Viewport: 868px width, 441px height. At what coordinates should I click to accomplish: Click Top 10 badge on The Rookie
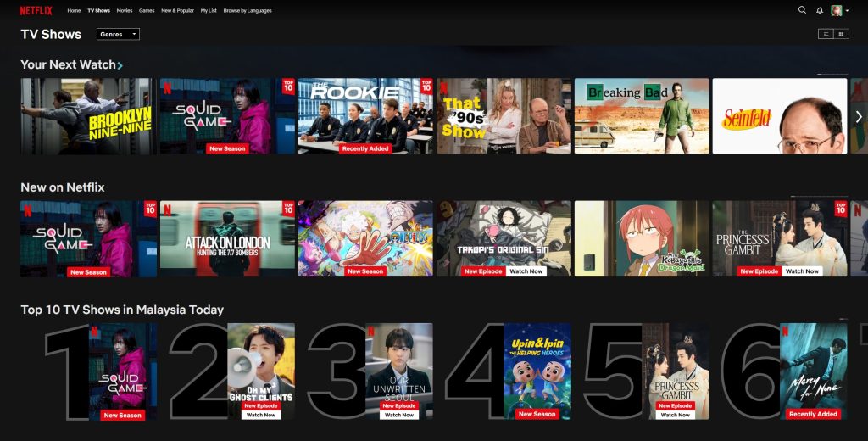coord(426,86)
